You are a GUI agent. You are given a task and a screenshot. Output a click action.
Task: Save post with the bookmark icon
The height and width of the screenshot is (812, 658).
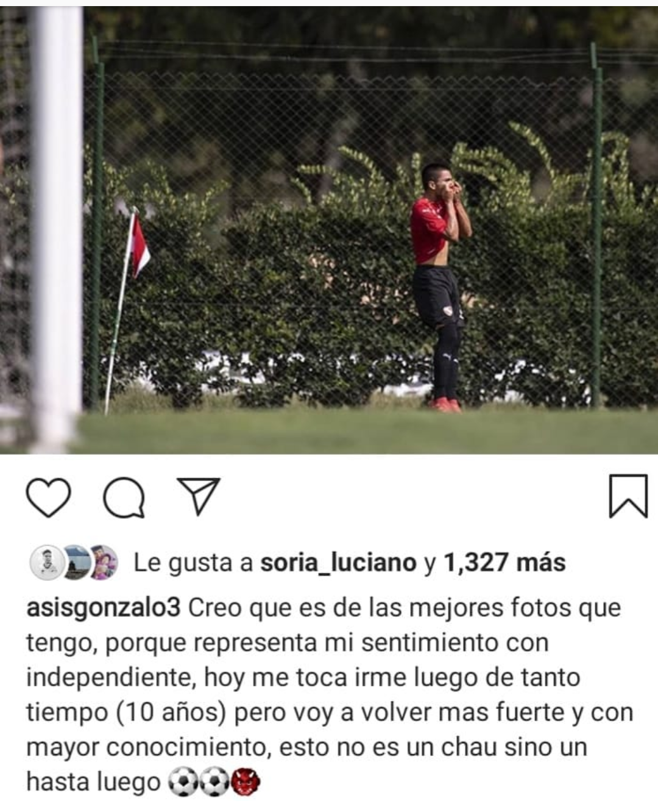point(628,496)
